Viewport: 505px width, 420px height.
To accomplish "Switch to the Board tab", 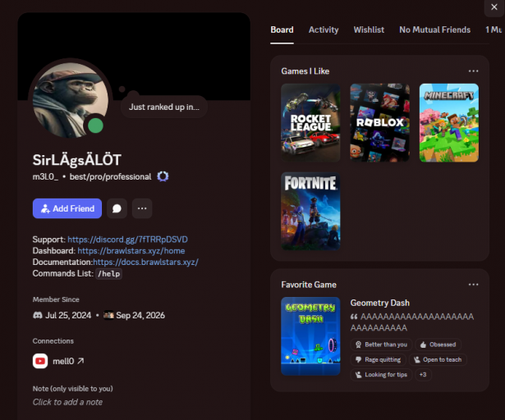I will tap(282, 30).
